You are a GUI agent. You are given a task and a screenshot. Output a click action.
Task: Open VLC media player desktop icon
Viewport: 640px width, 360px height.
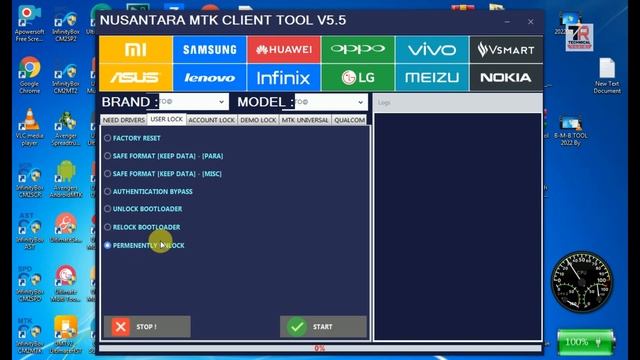[x=29, y=127]
